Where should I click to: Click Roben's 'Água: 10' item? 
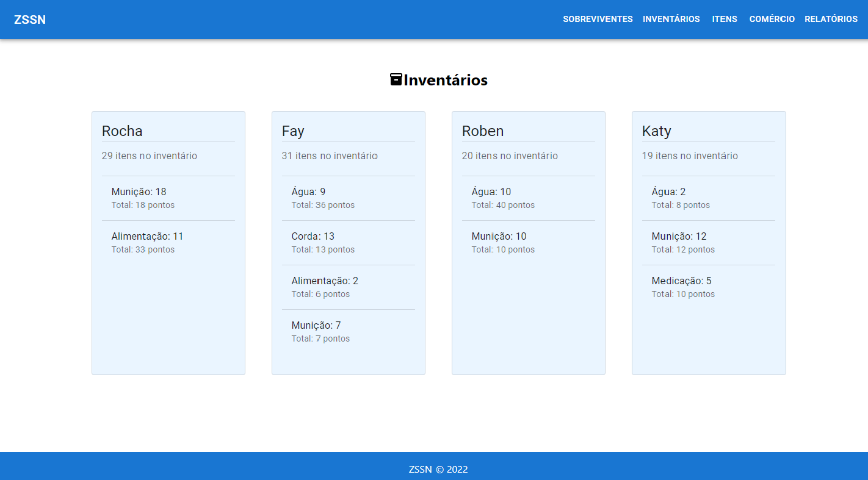pyautogui.click(x=491, y=192)
